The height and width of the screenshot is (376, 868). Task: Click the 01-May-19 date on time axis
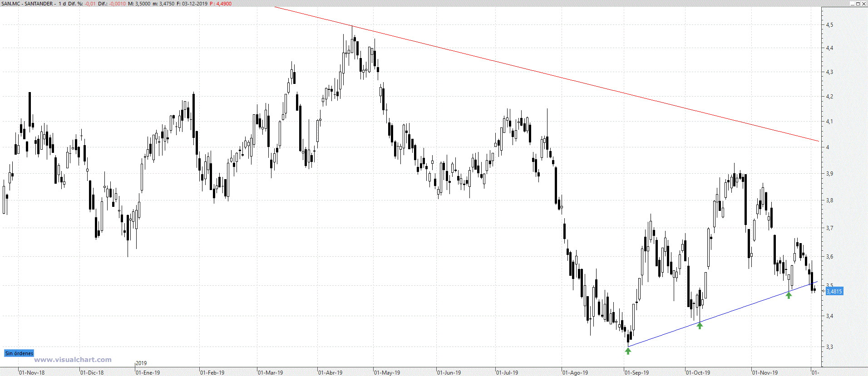tap(387, 373)
